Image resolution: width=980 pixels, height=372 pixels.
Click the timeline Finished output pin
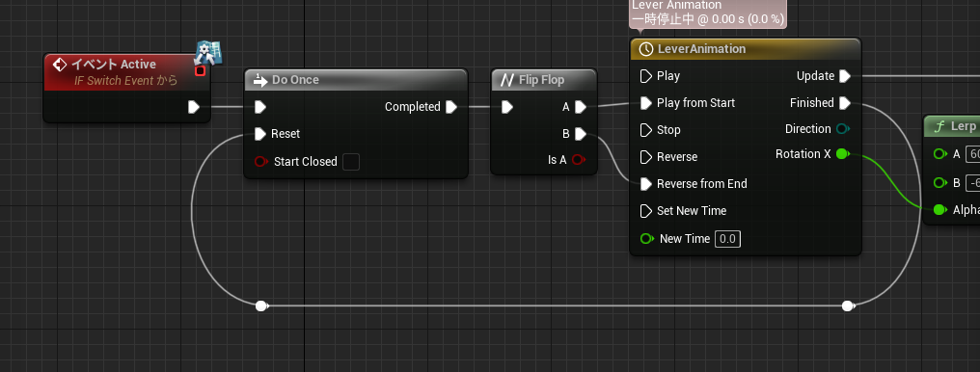point(845,103)
